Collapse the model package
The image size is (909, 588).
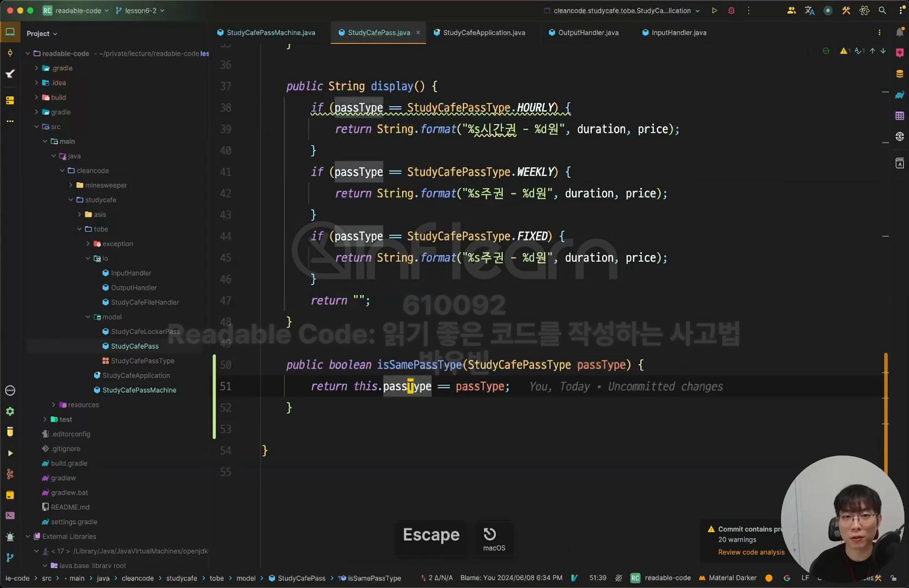[88, 317]
